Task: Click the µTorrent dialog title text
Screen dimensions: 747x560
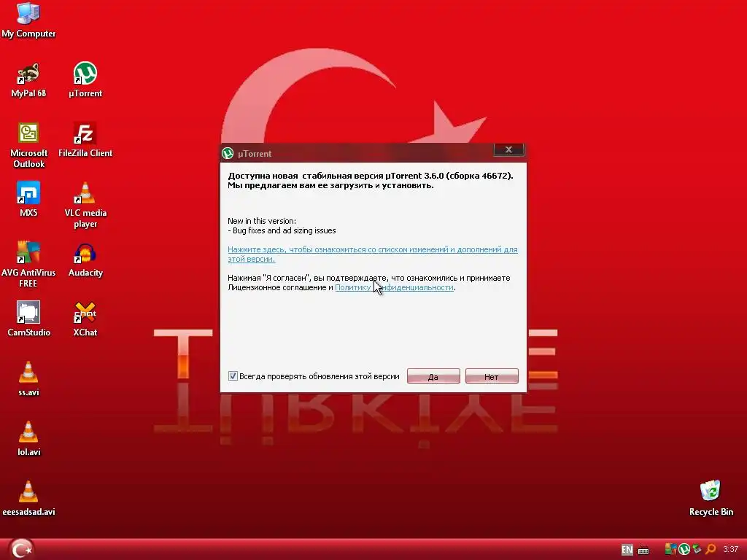Action: 255,154
